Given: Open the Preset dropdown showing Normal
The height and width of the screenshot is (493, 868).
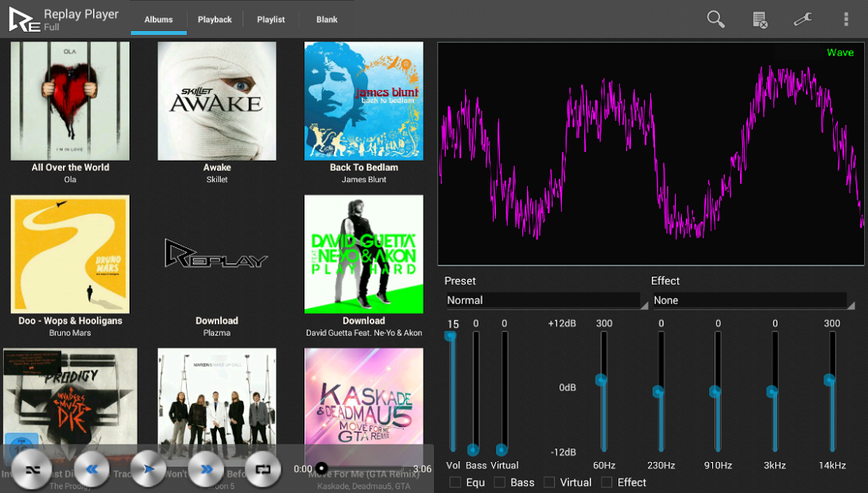Looking at the screenshot, I should coord(546,301).
